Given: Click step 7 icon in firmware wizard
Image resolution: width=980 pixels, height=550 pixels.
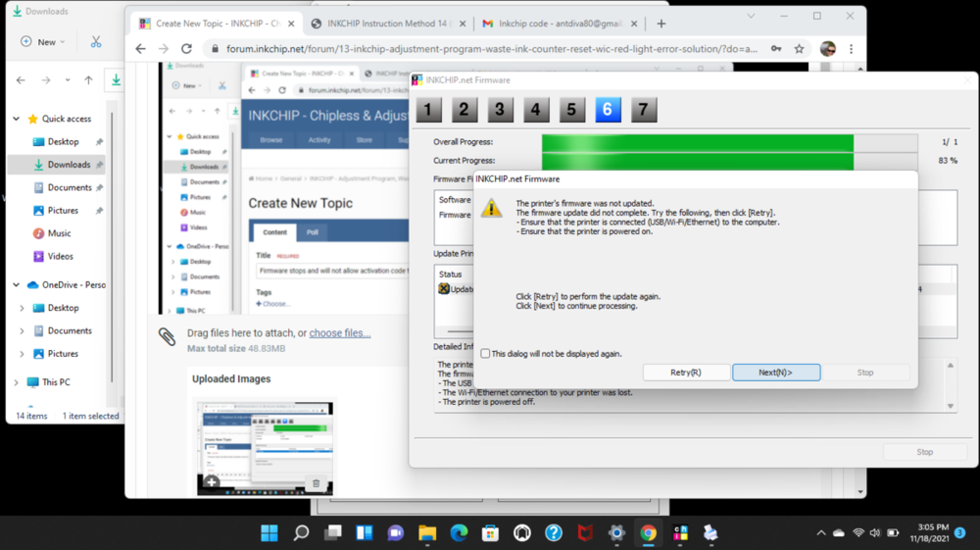Looking at the screenshot, I should (x=642, y=110).
